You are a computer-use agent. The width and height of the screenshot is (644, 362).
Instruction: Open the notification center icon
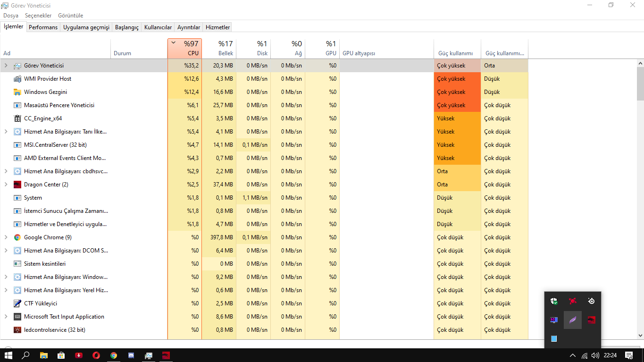[629, 355]
